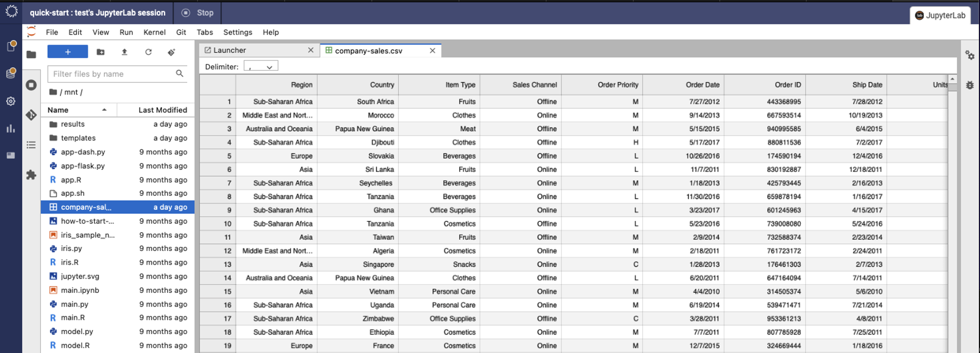Click the Order Priority column header
The height and width of the screenshot is (353, 980).
pyautogui.click(x=602, y=85)
